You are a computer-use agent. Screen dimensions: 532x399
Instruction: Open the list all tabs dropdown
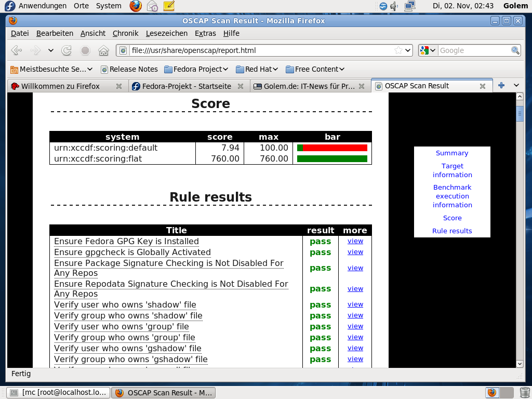pyautogui.click(x=516, y=86)
